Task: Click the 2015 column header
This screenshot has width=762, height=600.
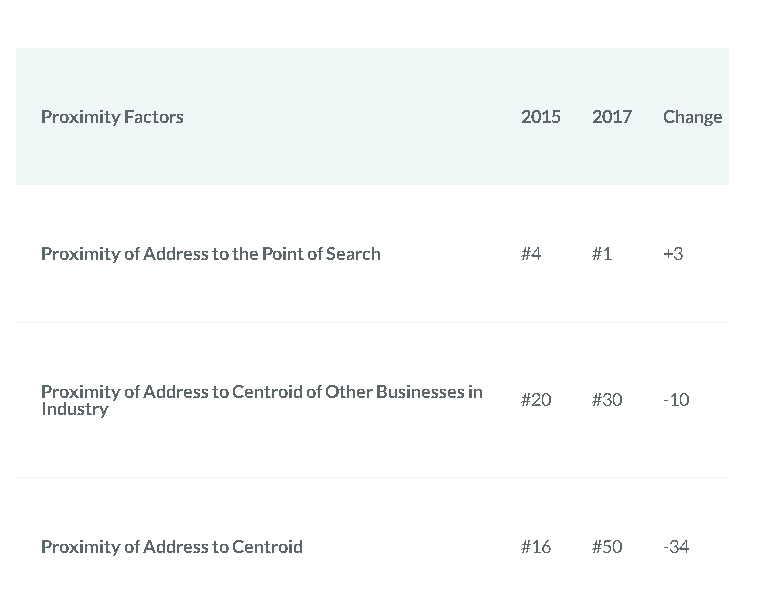Action: click(540, 117)
